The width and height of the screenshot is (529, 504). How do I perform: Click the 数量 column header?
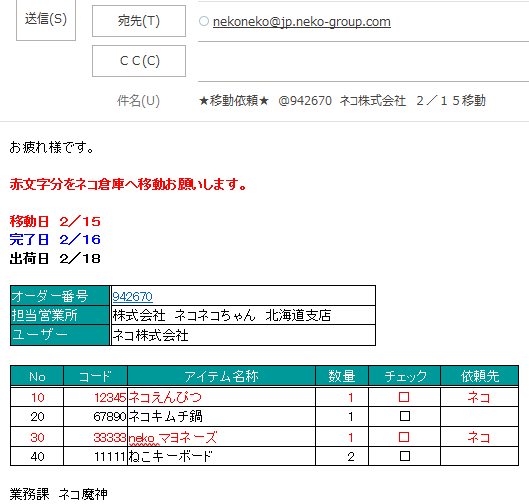(x=342, y=376)
